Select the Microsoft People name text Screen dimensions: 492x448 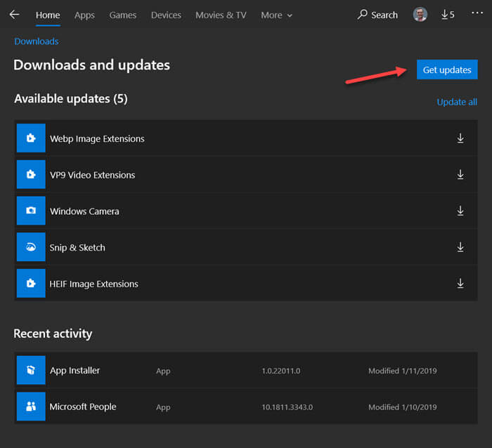click(x=83, y=407)
